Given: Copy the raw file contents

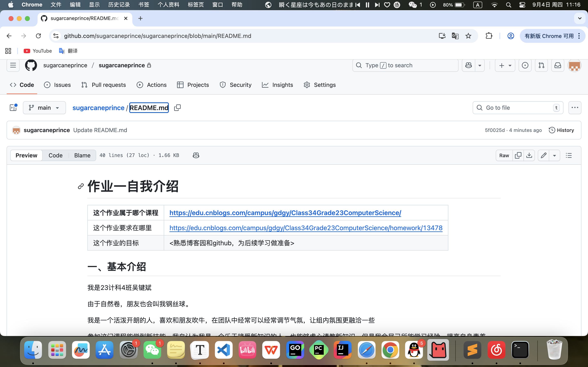Looking at the screenshot, I should click(x=518, y=155).
